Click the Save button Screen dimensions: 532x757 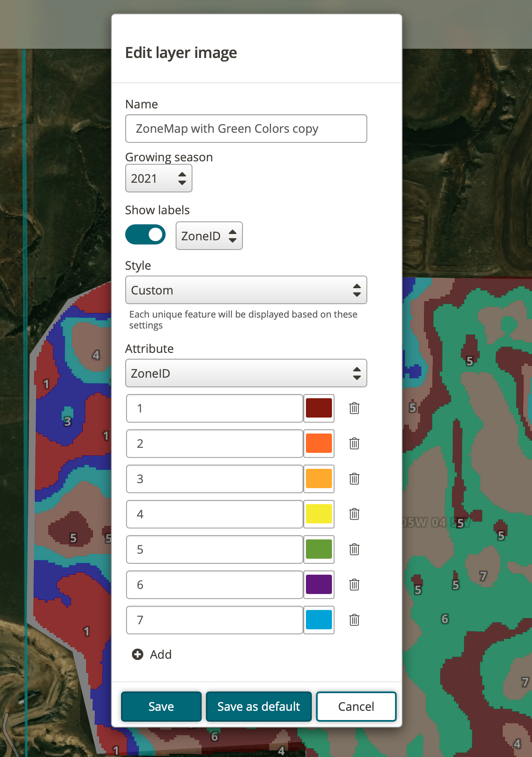(x=161, y=707)
